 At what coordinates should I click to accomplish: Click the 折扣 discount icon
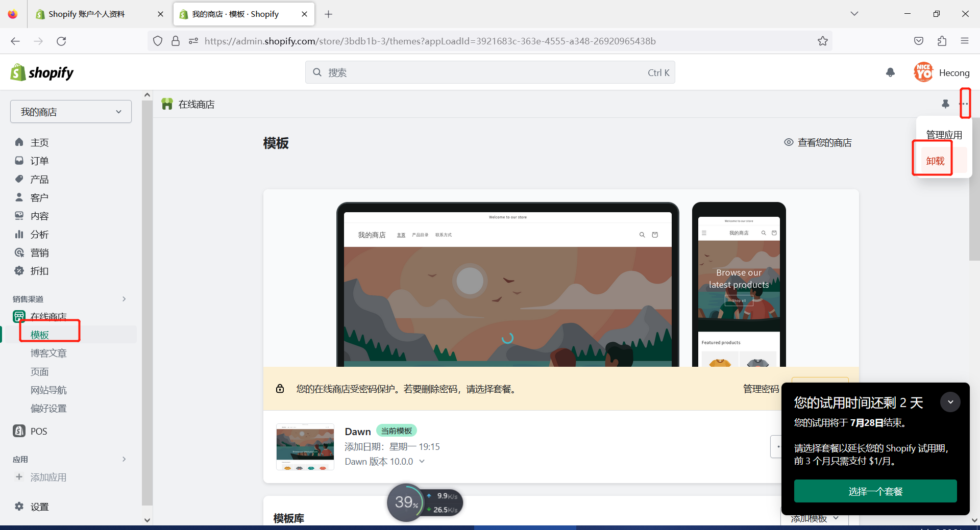click(x=19, y=270)
